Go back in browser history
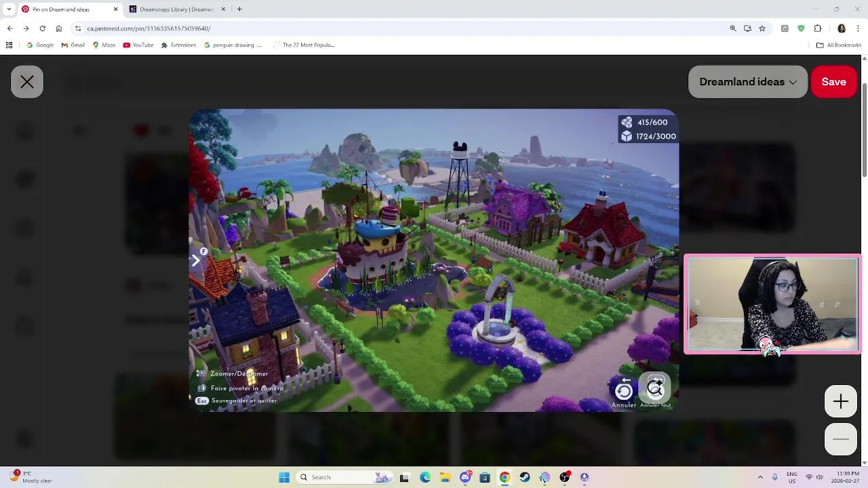The width and height of the screenshot is (868, 488). [9, 28]
